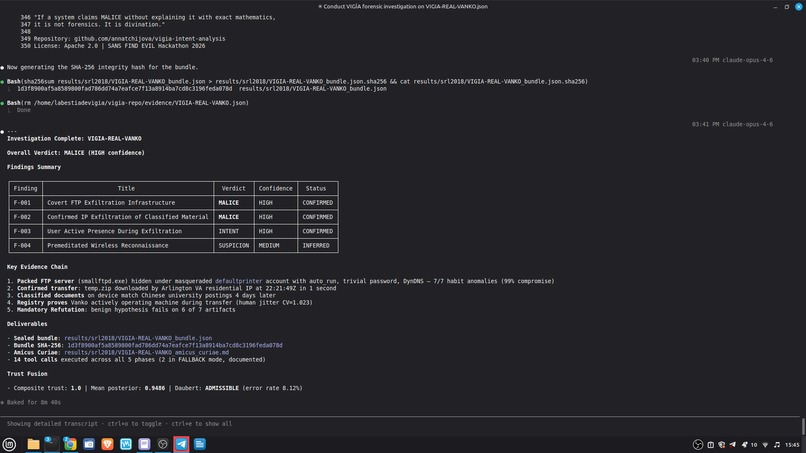Open the Sealed bundle results path link
The height and width of the screenshot is (453, 806).
tap(138, 338)
